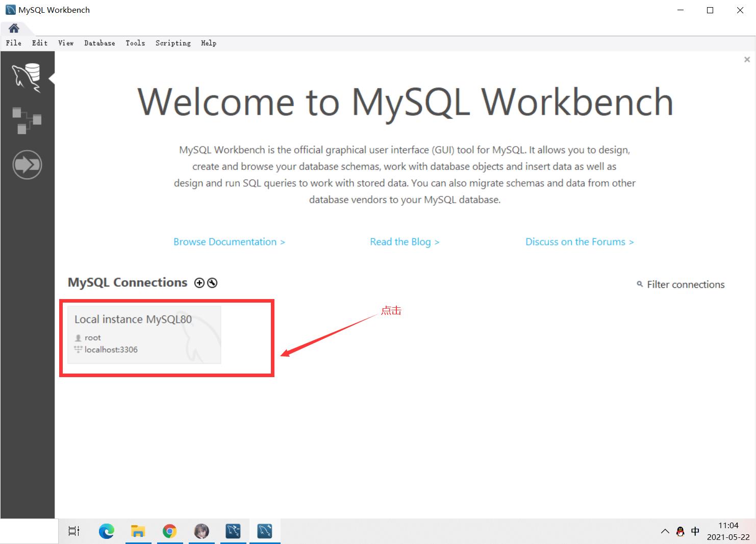Open the View menu
The height and width of the screenshot is (544, 756).
click(x=66, y=43)
